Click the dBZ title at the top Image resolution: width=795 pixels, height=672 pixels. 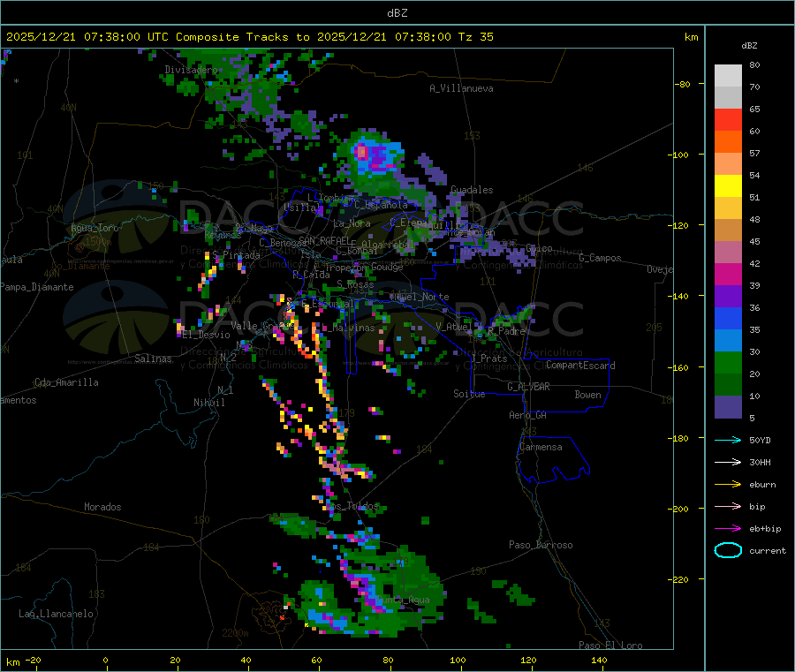tap(397, 13)
